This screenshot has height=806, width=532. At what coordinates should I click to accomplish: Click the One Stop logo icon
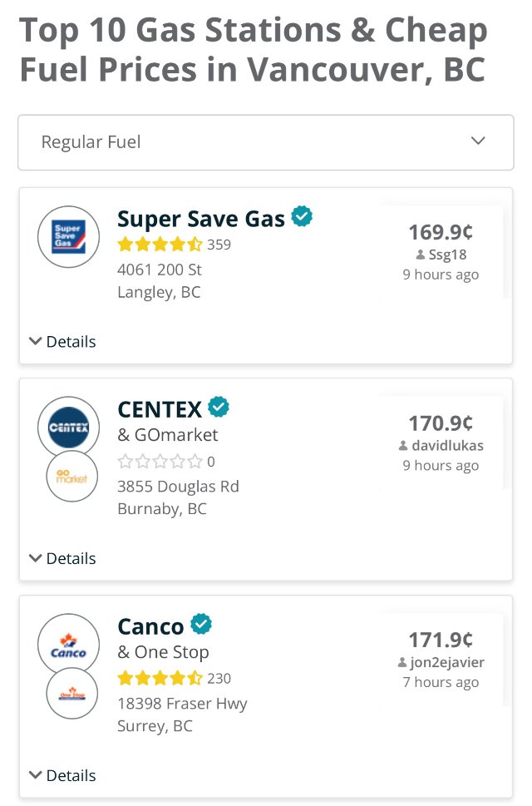coord(71,693)
